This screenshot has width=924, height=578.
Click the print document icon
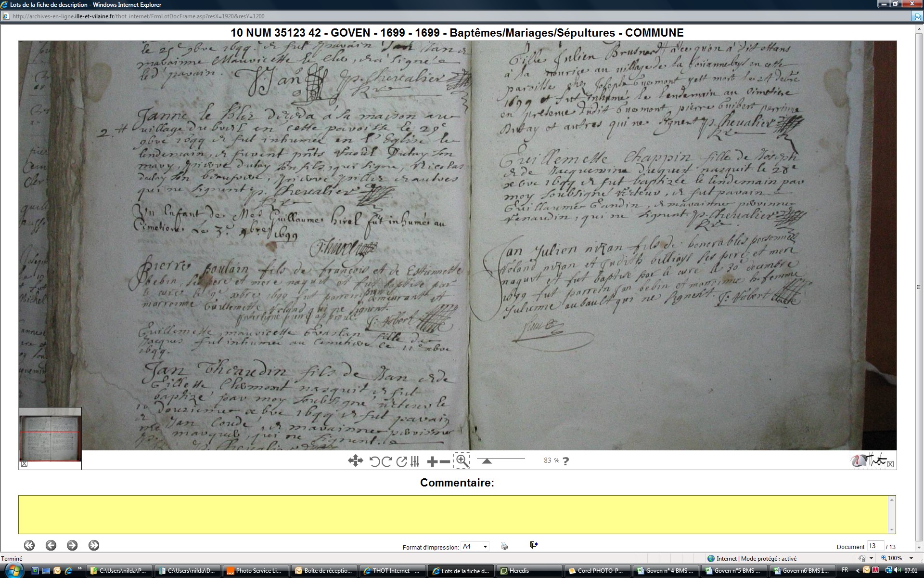504,546
